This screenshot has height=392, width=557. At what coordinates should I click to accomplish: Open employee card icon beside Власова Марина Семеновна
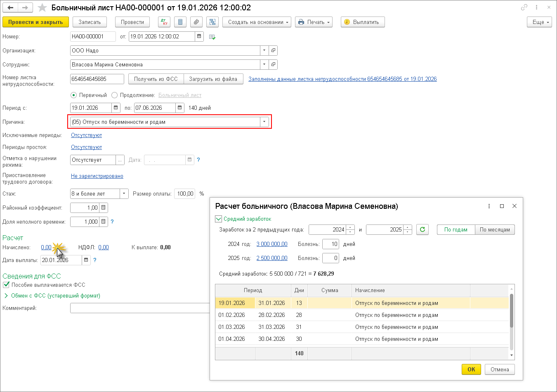point(273,65)
